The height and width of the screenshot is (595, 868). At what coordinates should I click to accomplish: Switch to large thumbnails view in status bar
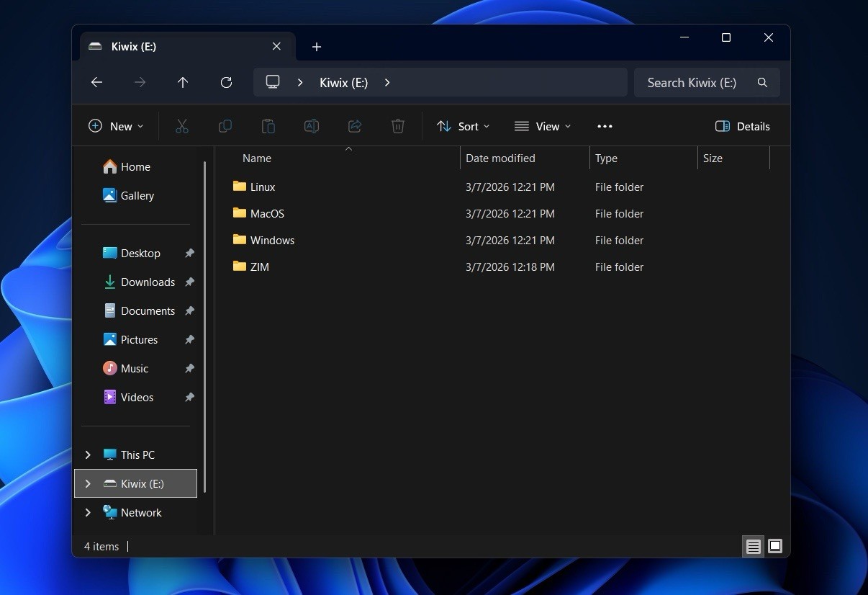pos(775,546)
